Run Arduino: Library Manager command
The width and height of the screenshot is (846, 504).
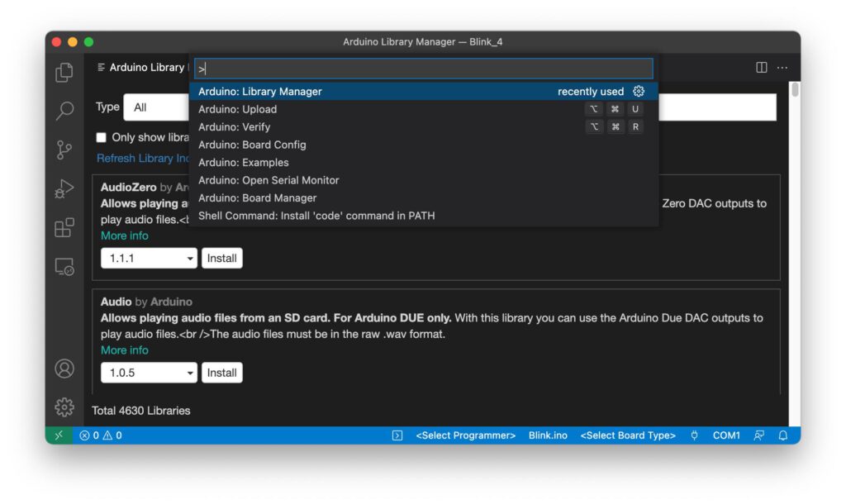(424, 91)
